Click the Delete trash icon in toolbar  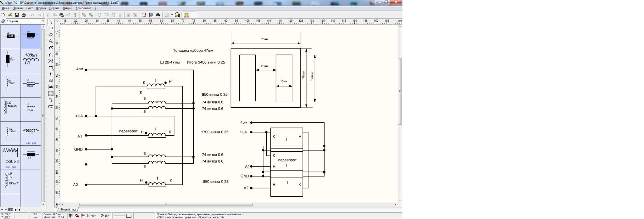point(75,15)
